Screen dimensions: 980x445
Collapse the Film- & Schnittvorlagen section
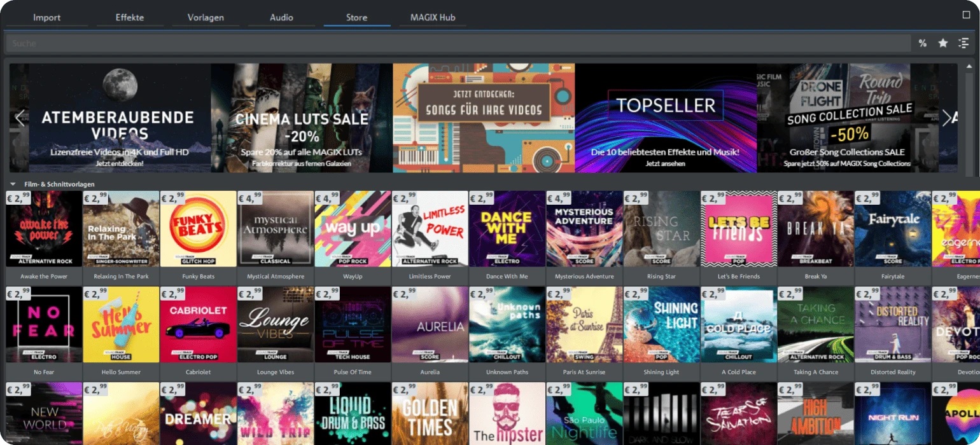coord(13,184)
